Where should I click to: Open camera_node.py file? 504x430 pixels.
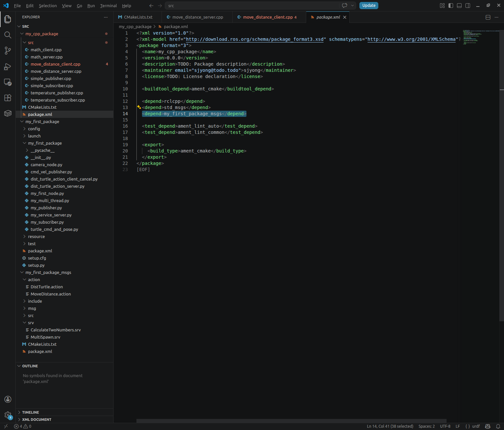(x=46, y=165)
